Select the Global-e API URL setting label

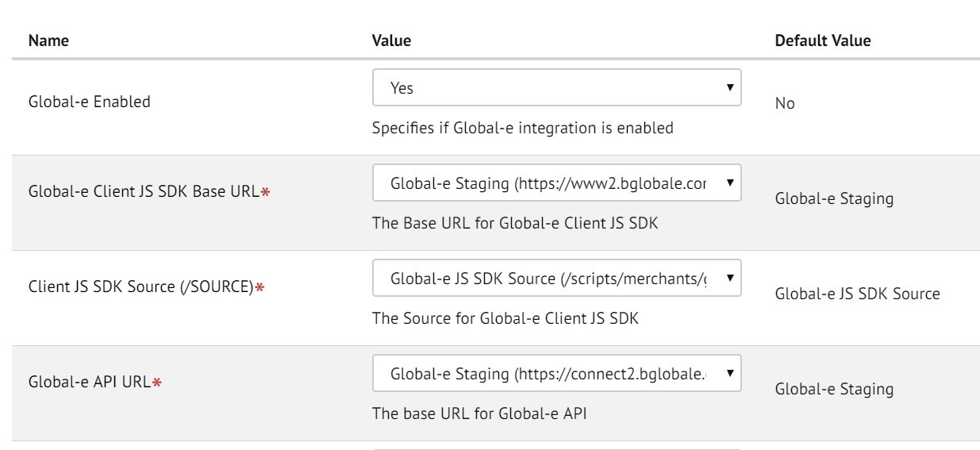pos(90,383)
